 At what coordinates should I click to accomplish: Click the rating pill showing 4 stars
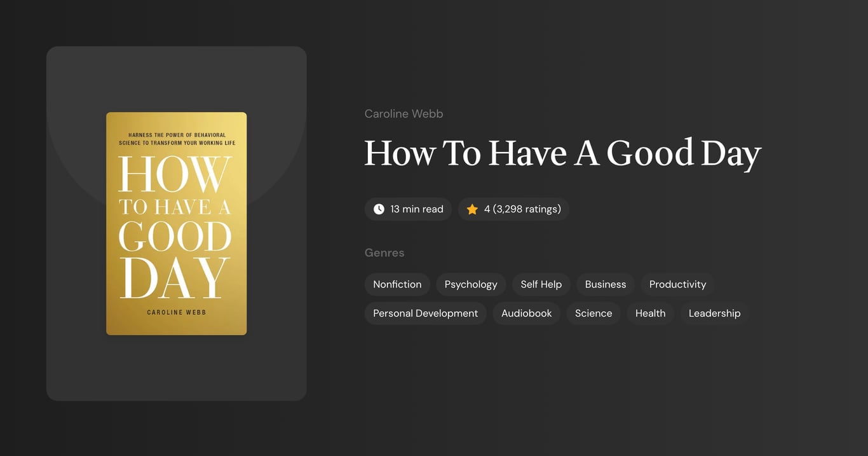513,209
